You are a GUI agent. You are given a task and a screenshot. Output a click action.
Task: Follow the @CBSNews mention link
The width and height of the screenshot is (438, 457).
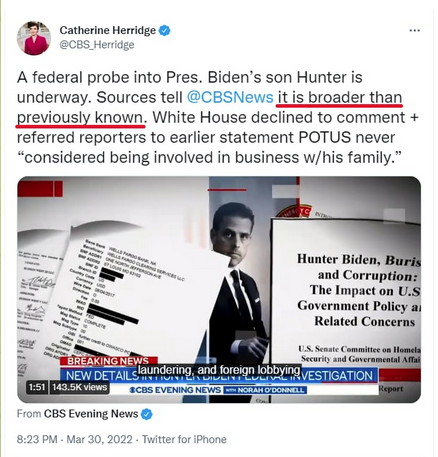click(x=230, y=97)
